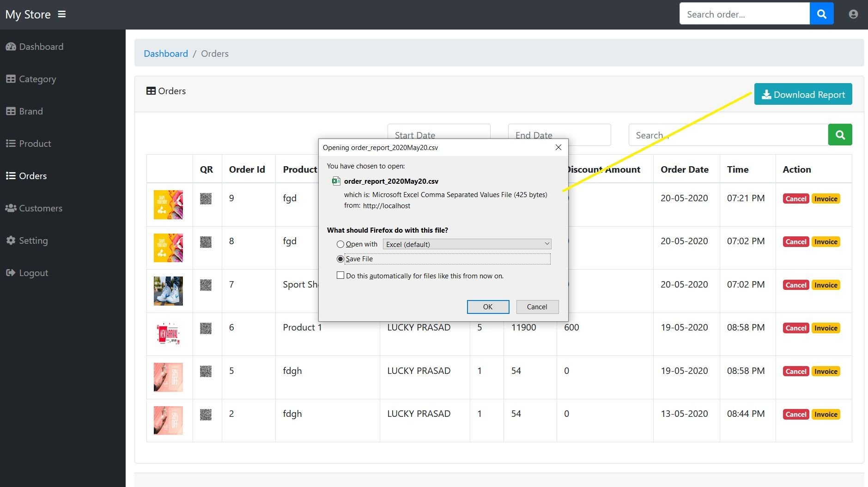Click the QR code for order 5
This screenshot has width=868, height=487.
pos(206,371)
